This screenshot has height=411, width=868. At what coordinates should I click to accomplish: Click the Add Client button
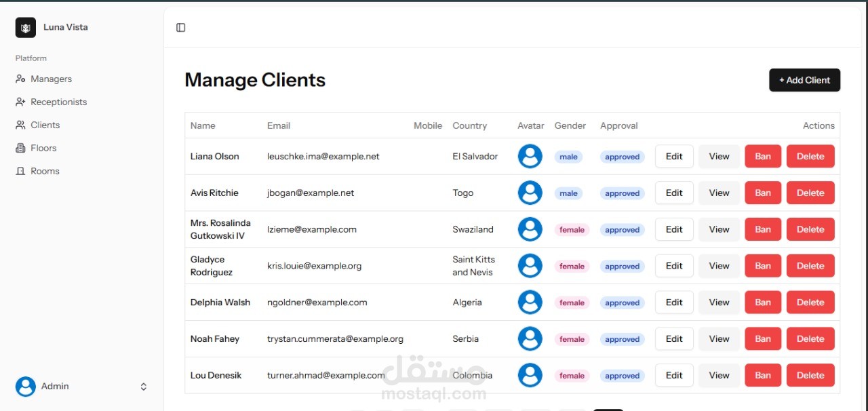click(804, 80)
